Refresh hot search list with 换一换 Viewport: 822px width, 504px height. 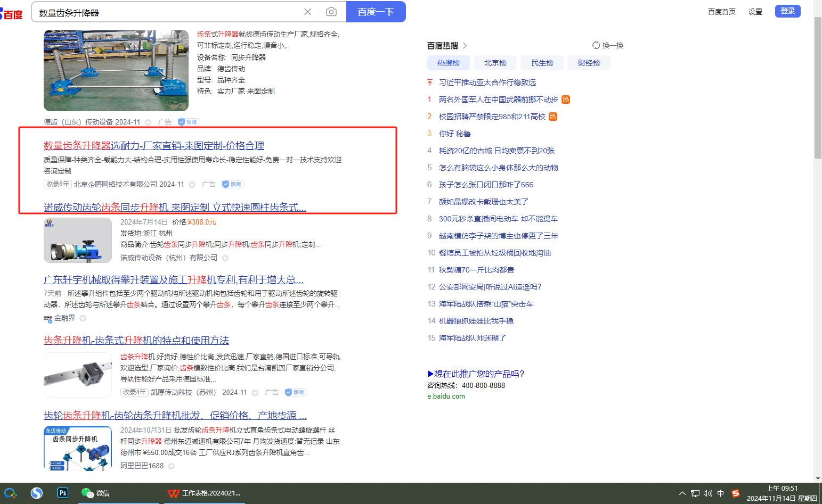click(608, 46)
